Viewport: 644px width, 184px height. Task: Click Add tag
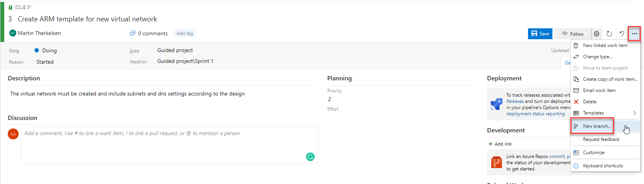coord(185,33)
